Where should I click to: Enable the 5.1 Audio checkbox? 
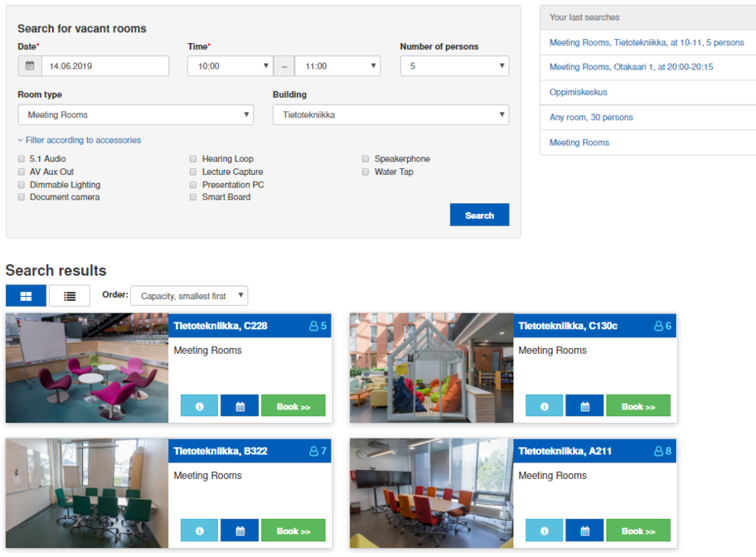[22, 159]
